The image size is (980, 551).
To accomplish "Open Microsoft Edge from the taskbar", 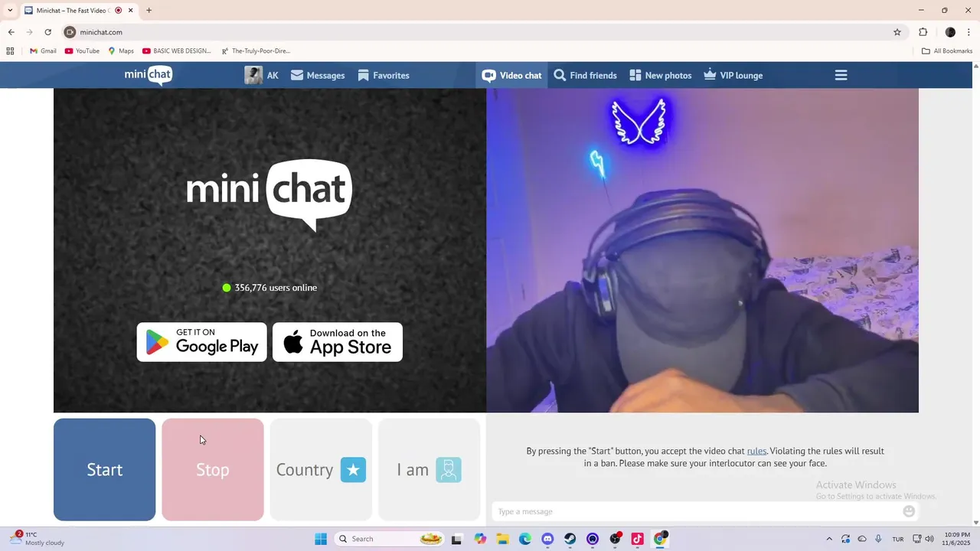I will (x=525, y=539).
